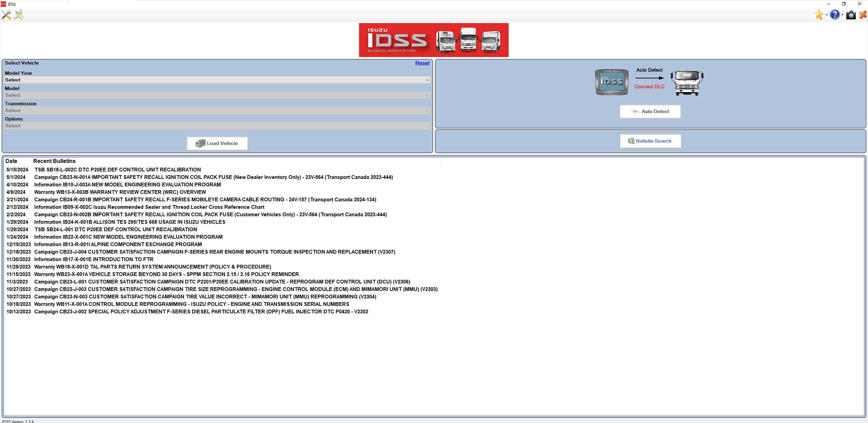Click the white truck image beside Connect DLC
This screenshot has width=868, height=423.
click(x=687, y=82)
